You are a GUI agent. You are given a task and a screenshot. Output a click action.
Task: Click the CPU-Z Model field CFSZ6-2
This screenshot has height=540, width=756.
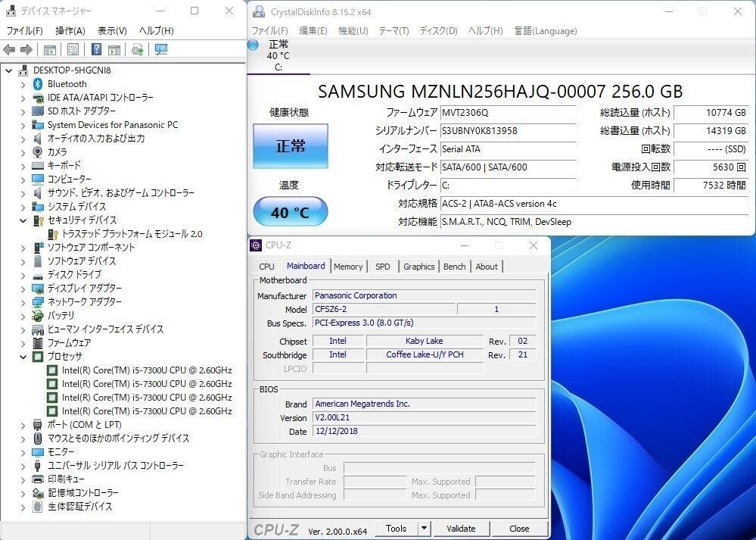point(384,309)
